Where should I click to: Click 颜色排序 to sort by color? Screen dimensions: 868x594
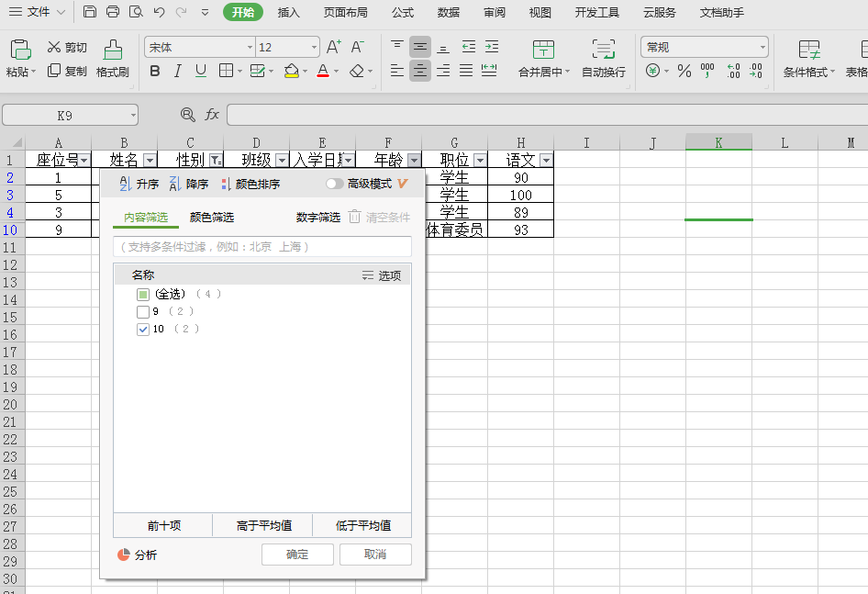pos(250,184)
